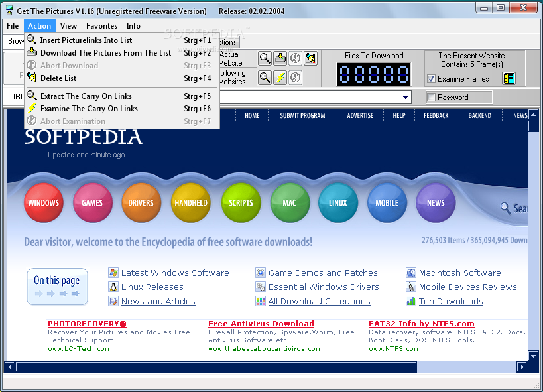Click the chart icon beside Top Downloads
The height and width of the screenshot is (392, 543).
click(x=411, y=301)
